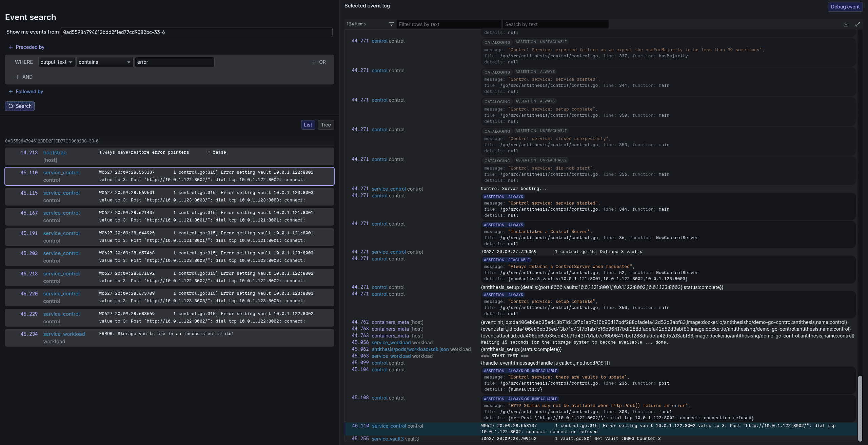Select the 45.229 service_control result row
The height and width of the screenshot is (445, 868).
click(x=170, y=317)
